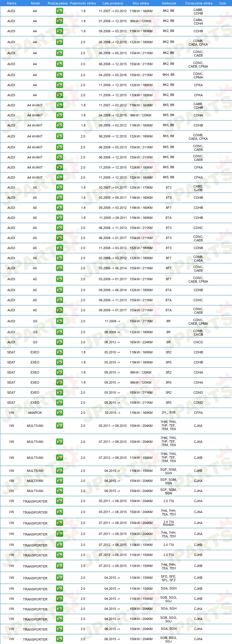Click petrol icon in TRANSPORTER SFD, SFE row
The height and width of the screenshot is (644, 232).
[59, 578]
